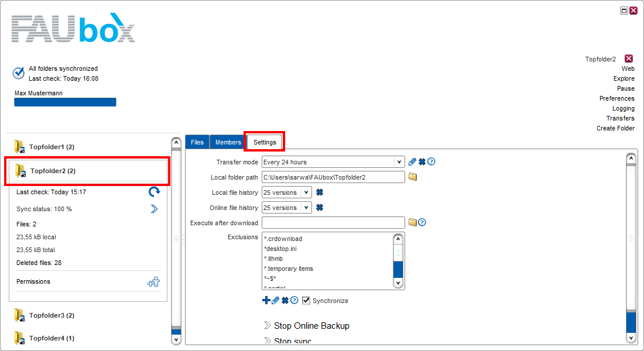Screen dimensions: 644x351
Task: Click the Permissions label
Action: [33, 281]
